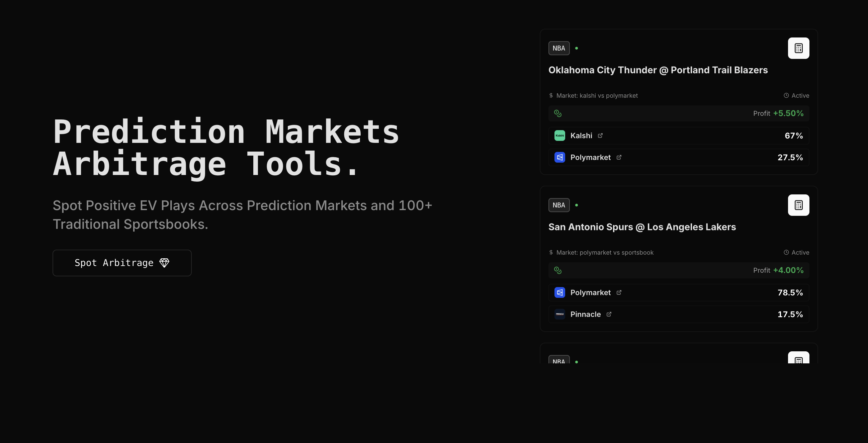The image size is (868, 443).
Task: Select the NBA tag on the Thunder card
Action: point(559,48)
